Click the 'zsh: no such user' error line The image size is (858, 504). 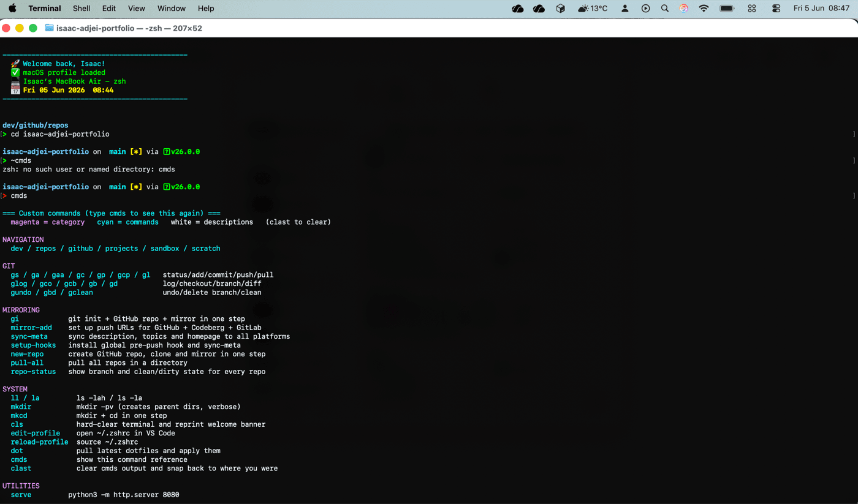[x=89, y=169]
